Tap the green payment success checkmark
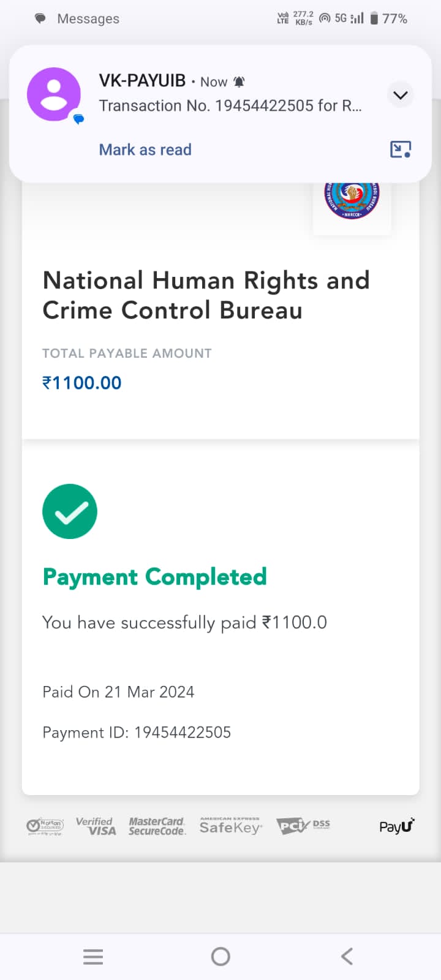This screenshot has height=980, width=441. click(x=70, y=511)
